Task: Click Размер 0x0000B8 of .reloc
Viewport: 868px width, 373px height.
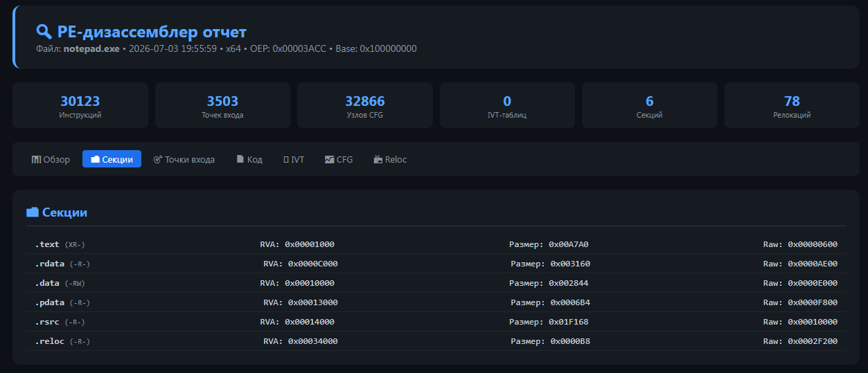Action: [551, 341]
